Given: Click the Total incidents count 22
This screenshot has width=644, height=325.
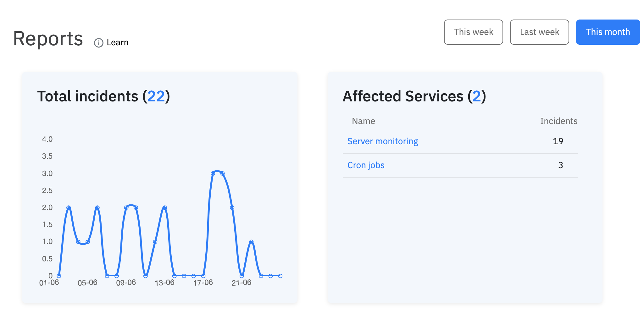Looking at the screenshot, I should tap(156, 96).
